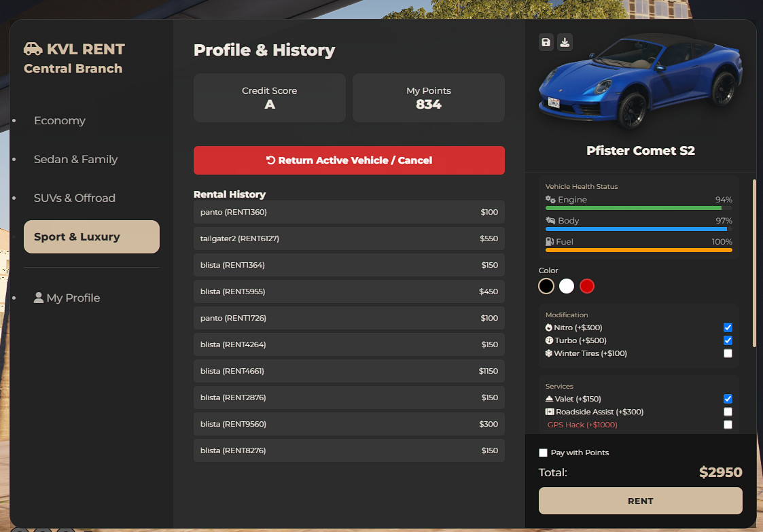This screenshot has height=532, width=763.
Task: Click the Pfister Comet S2 car image
Action: coord(641,80)
